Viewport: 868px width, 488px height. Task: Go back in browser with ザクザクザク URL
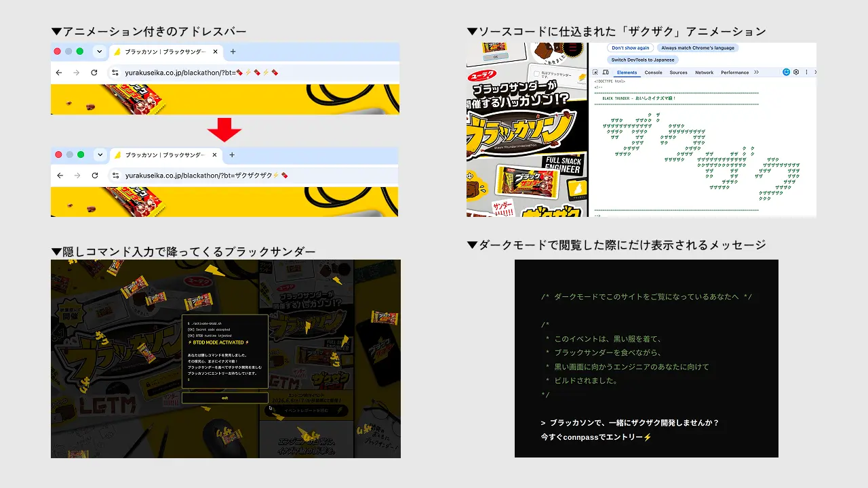[x=60, y=176]
